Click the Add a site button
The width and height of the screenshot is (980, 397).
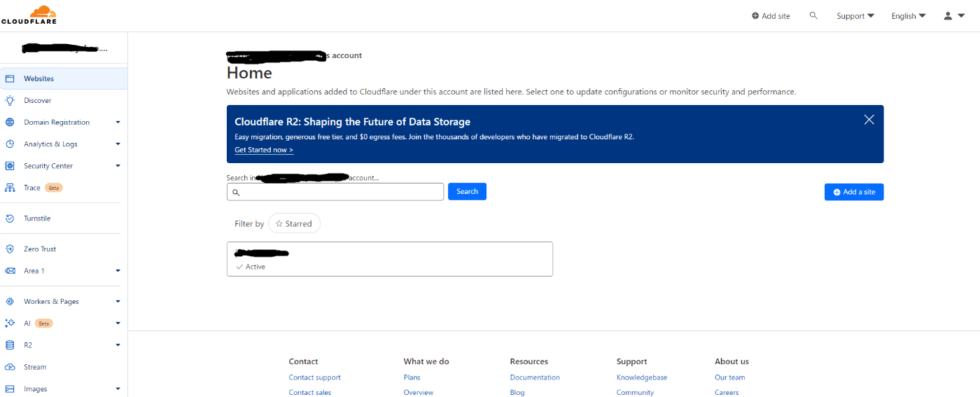854,192
